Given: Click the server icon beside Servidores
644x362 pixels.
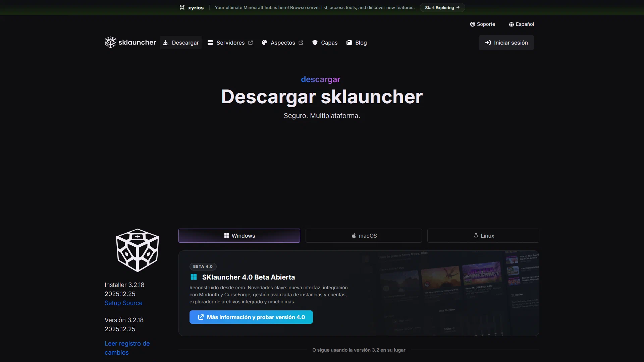Looking at the screenshot, I should click(x=210, y=43).
